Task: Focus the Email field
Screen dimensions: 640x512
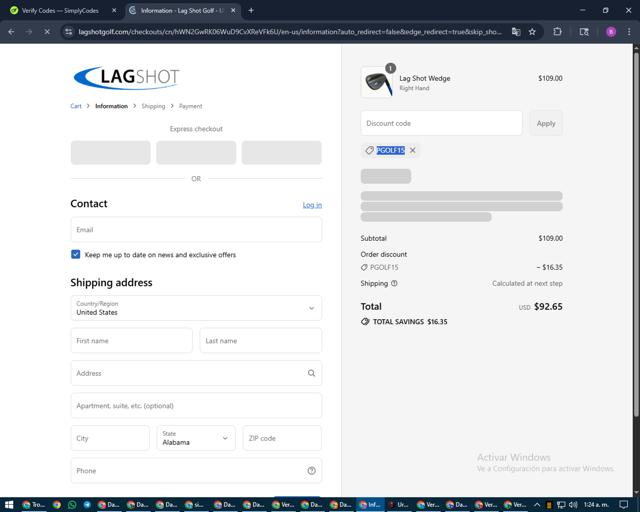Action: (196, 230)
